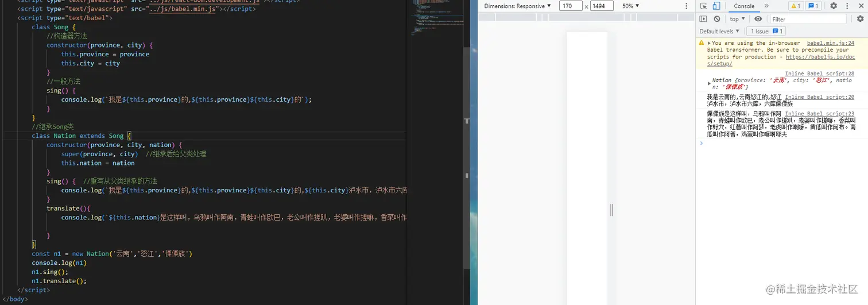The height and width of the screenshot is (305, 868).
Task: Expand the Nation object log
Action: [x=710, y=83]
